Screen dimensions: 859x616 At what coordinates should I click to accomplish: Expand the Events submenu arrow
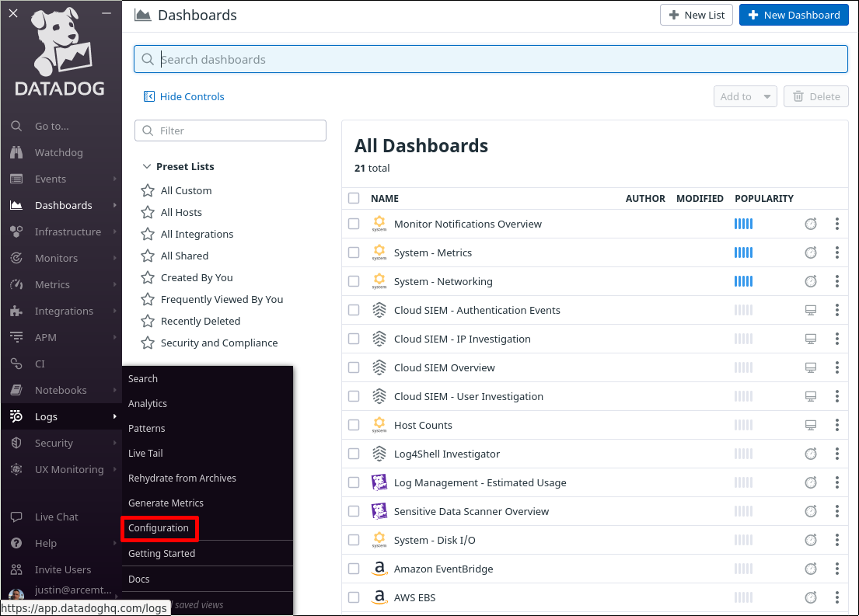click(x=114, y=179)
